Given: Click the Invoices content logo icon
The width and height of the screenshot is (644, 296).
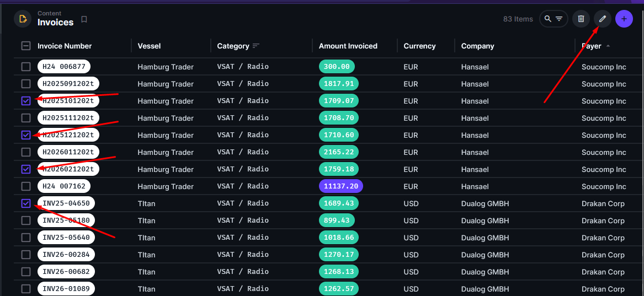Looking at the screenshot, I should point(23,19).
